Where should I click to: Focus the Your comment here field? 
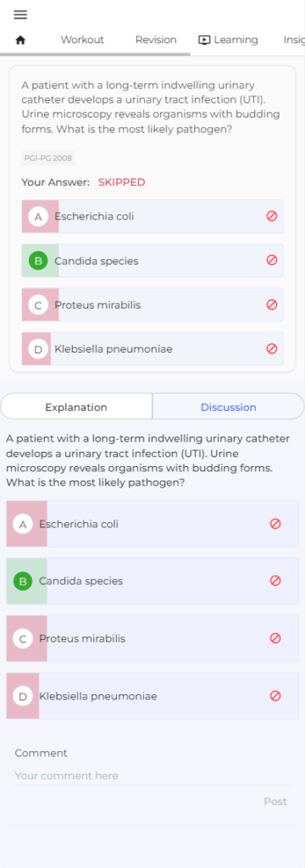152,776
